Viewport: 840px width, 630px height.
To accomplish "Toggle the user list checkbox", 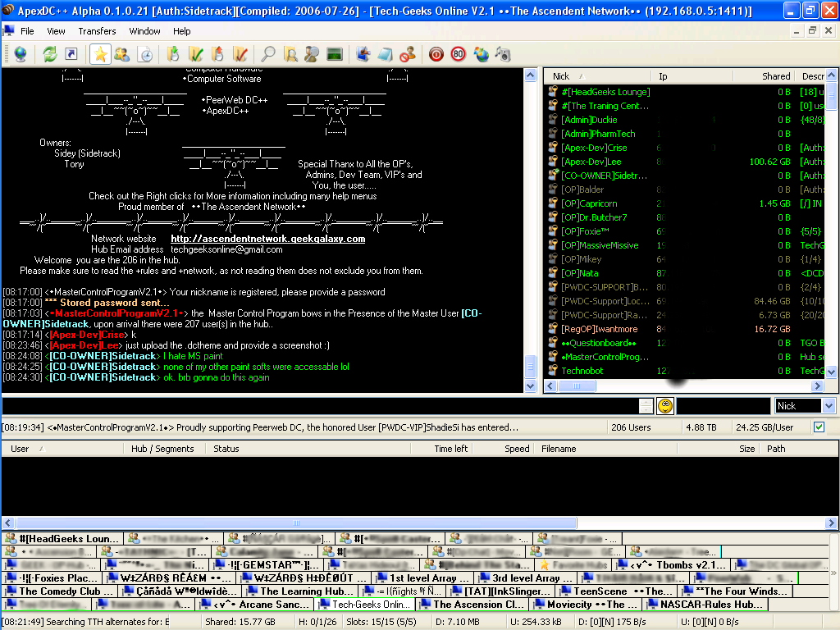I will 819,427.
